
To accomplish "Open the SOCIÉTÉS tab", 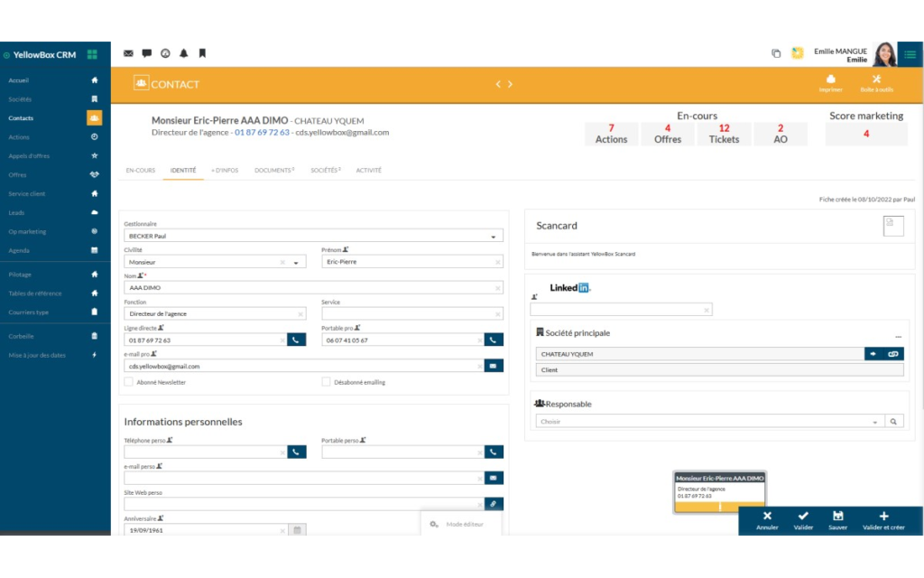I will click(x=325, y=171).
